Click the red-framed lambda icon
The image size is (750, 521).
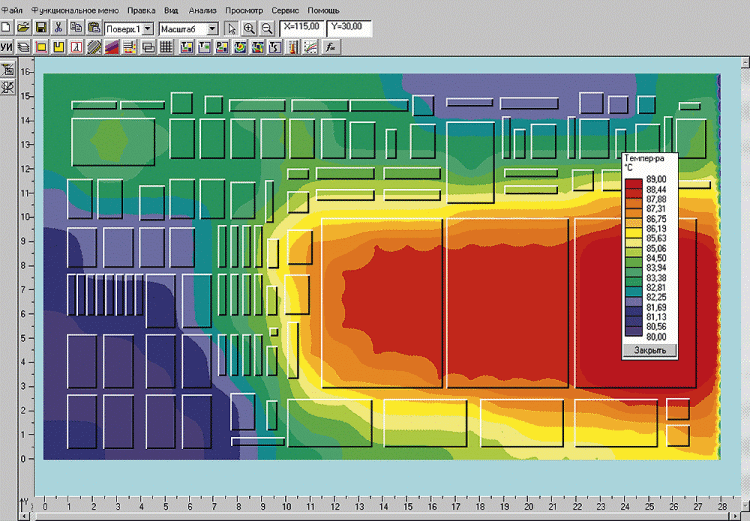click(x=77, y=47)
